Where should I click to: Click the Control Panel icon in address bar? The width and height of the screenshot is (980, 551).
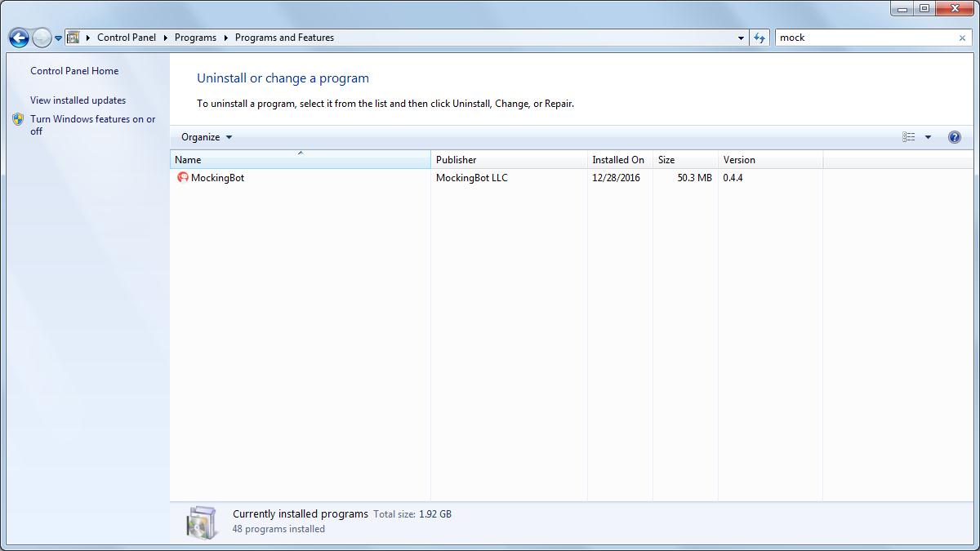point(73,38)
